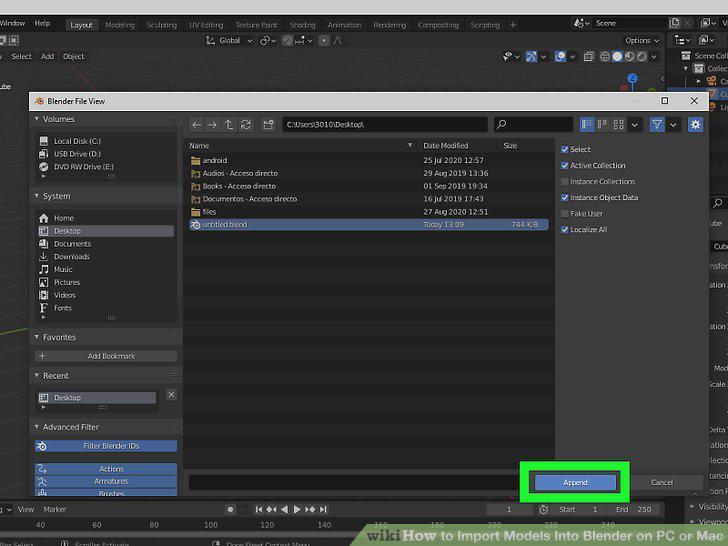
Task: Open the Help menu
Action: pos(42,23)
